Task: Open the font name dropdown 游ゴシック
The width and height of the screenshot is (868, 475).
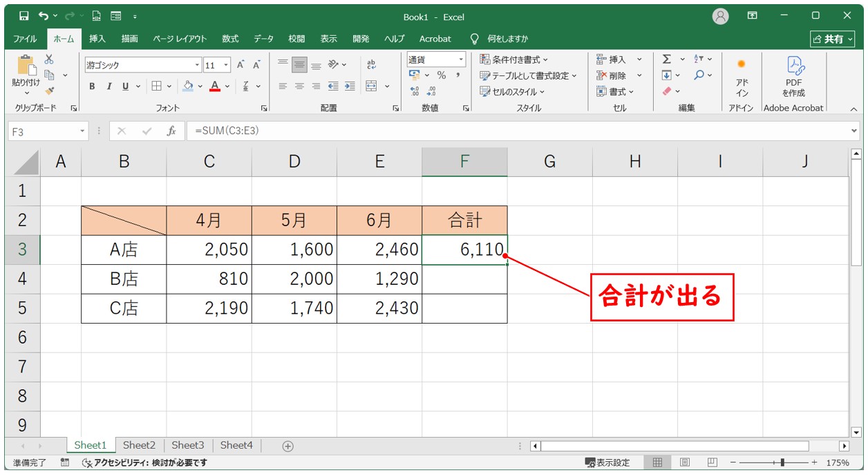Action: [197, 65]
